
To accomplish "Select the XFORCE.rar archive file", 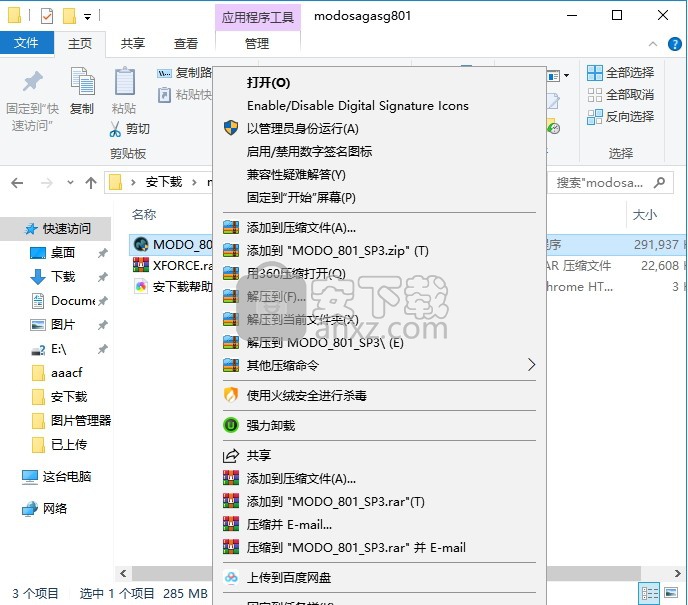I will click(x=173, y=265).
